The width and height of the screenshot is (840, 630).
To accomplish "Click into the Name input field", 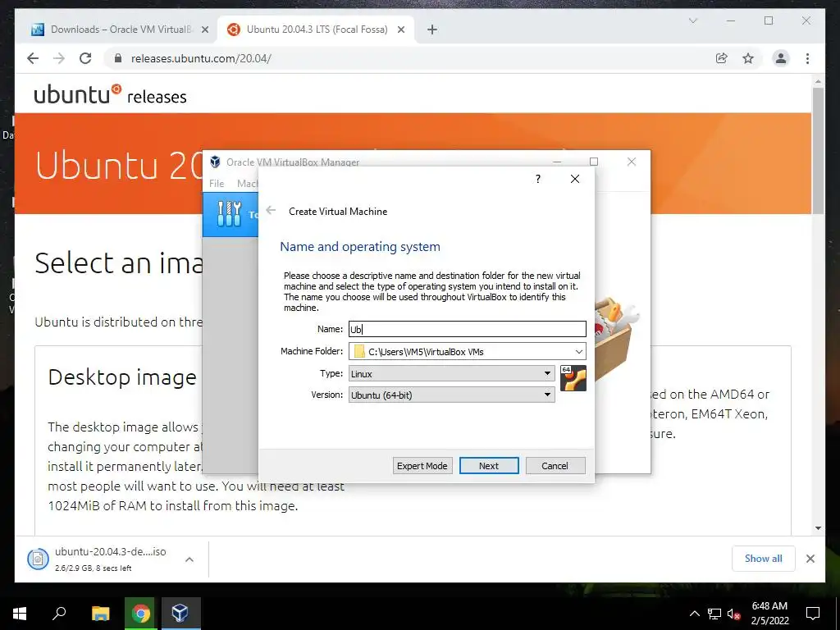I will click(x=467, y=329).
